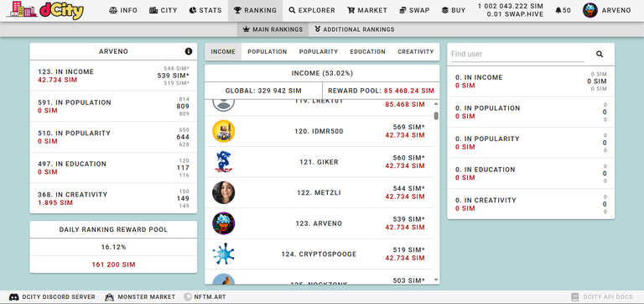Click GIKER's dragon avatar
Screen dimensions: 644x304
pyautogui.click(x=223, y=162)
